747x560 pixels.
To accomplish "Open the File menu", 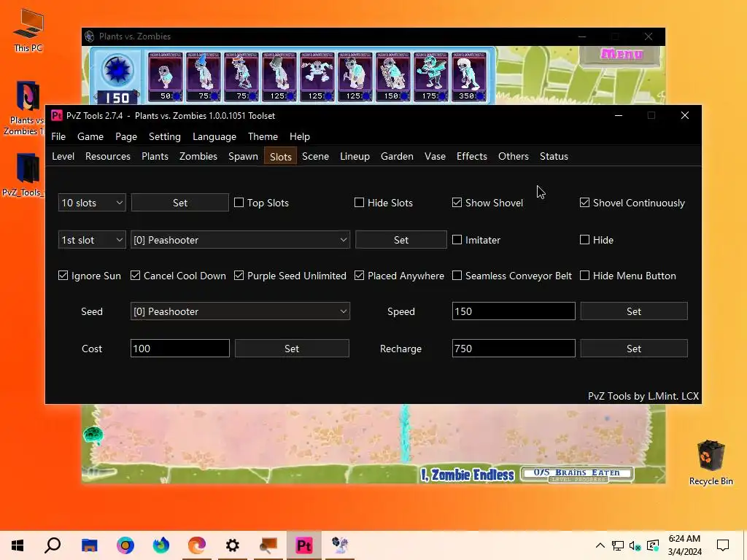I will point(58,136).
